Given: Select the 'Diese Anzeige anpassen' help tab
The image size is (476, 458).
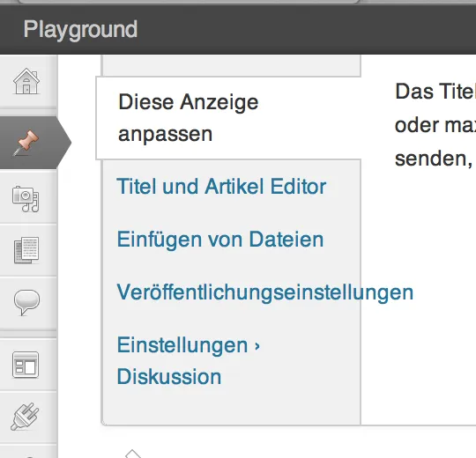Looking at the screenshot, I should pyautogui.click(x=189, y=118).
